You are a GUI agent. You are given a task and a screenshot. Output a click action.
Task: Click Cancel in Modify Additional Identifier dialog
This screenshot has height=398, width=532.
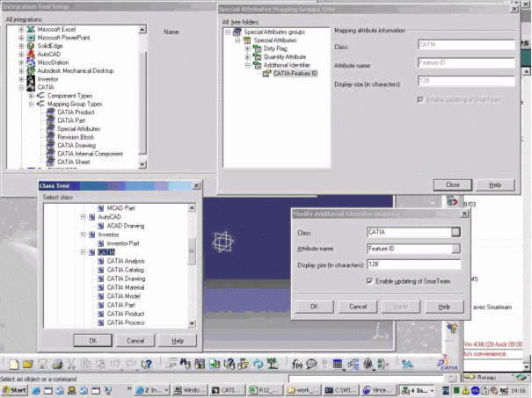click(358, 307)
